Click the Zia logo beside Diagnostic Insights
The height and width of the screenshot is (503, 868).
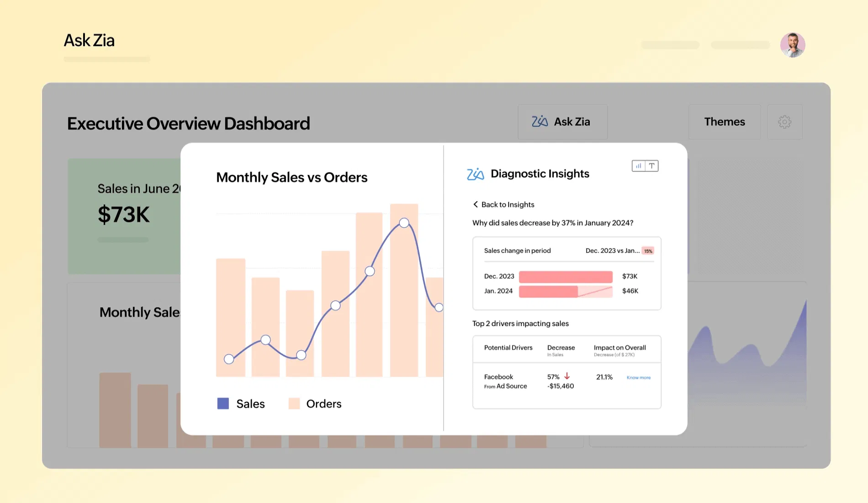475,174
